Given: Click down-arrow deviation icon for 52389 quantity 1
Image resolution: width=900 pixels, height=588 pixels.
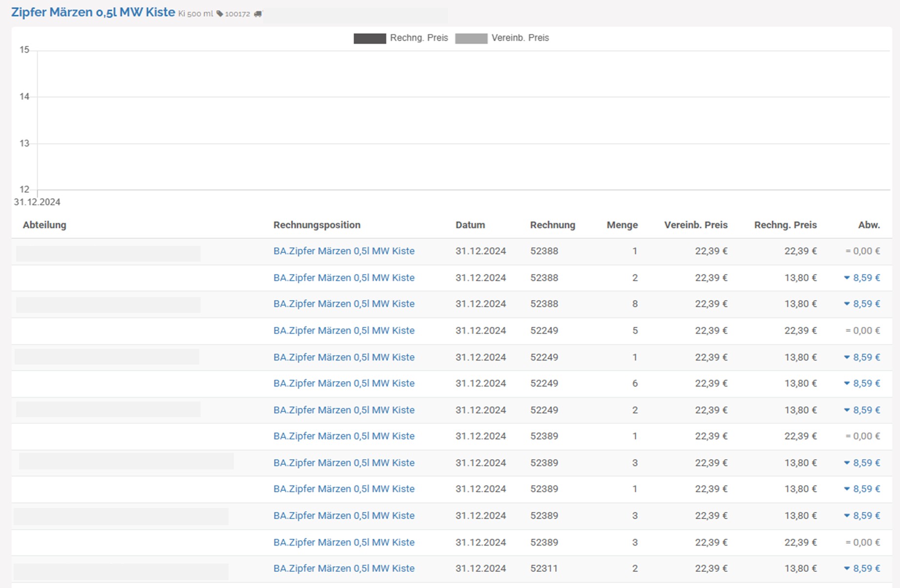Looking at the screenshot, I should [847, 489].
